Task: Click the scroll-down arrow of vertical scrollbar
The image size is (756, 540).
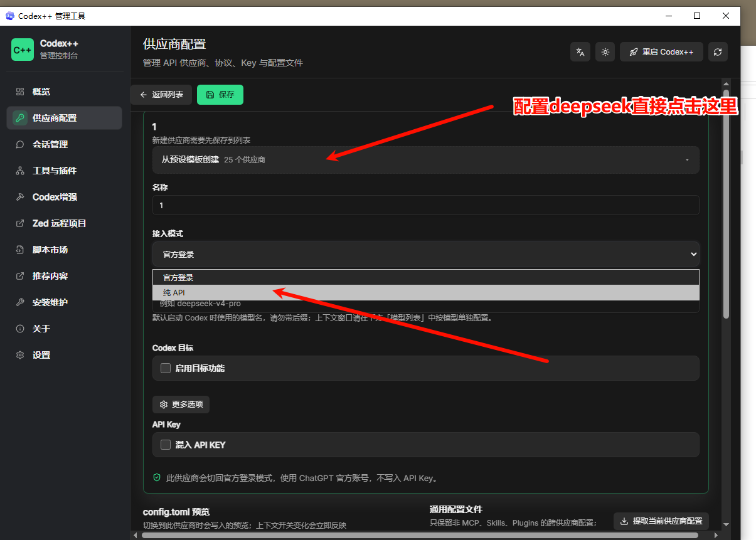Action: click(x=726, y=524)
